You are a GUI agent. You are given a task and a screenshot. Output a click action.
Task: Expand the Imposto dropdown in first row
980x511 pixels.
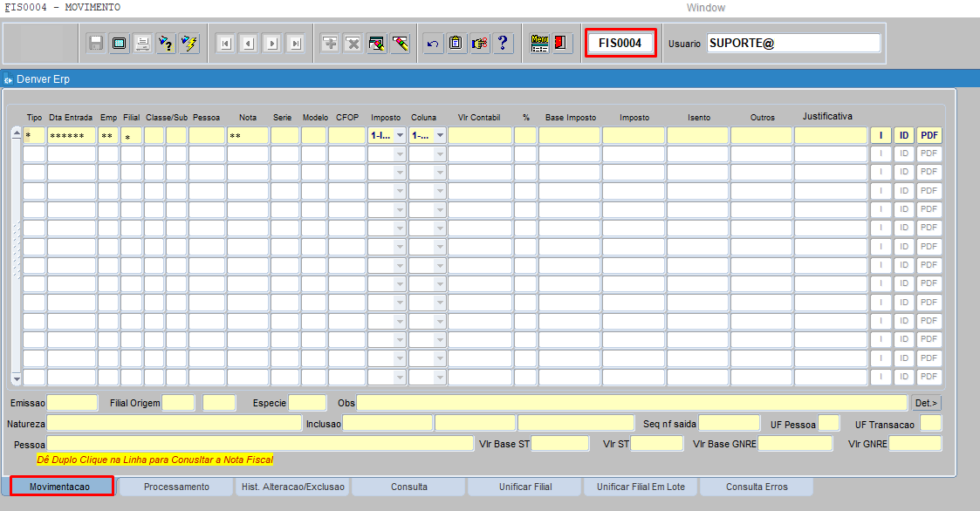point(400,135)
